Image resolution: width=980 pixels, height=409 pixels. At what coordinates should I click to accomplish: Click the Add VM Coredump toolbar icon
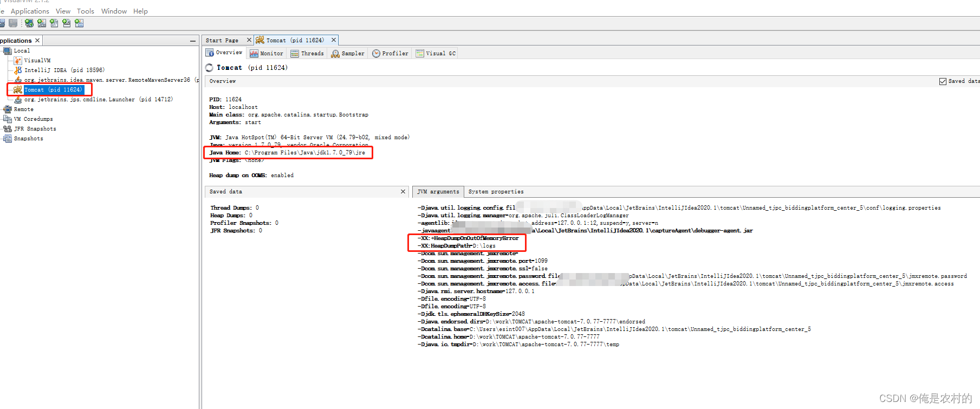(54, 23)
